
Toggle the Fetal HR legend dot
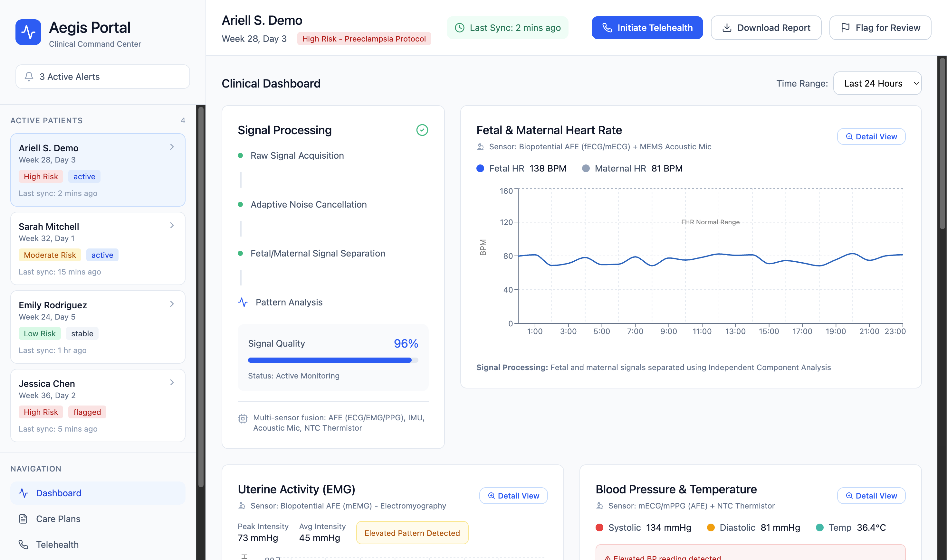pos(480,168)
